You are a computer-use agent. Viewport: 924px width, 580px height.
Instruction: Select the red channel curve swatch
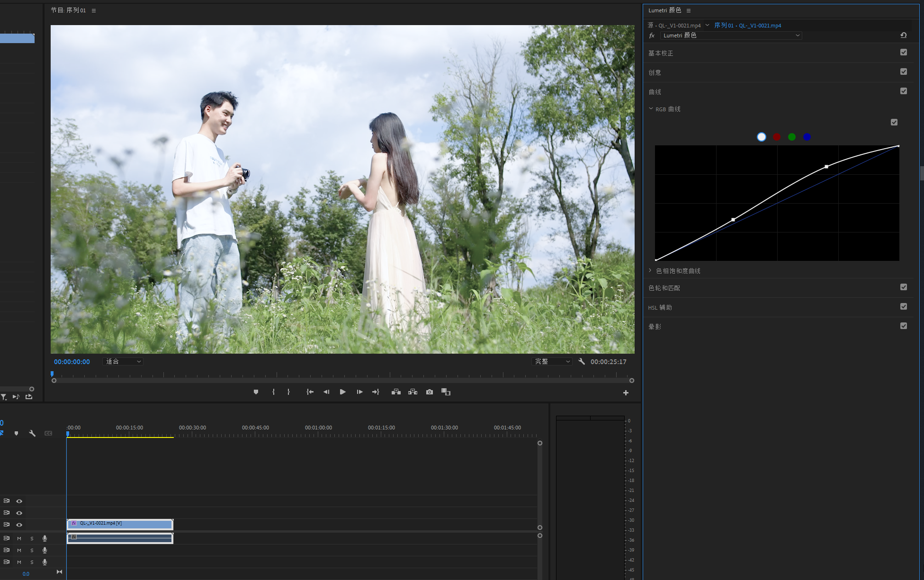(x=777, y=137)
